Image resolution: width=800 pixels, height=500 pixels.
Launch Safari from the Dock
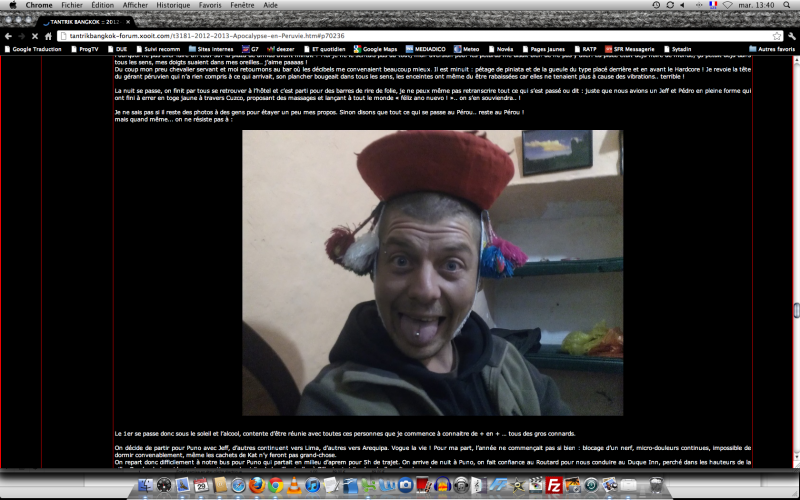[238, 485]
